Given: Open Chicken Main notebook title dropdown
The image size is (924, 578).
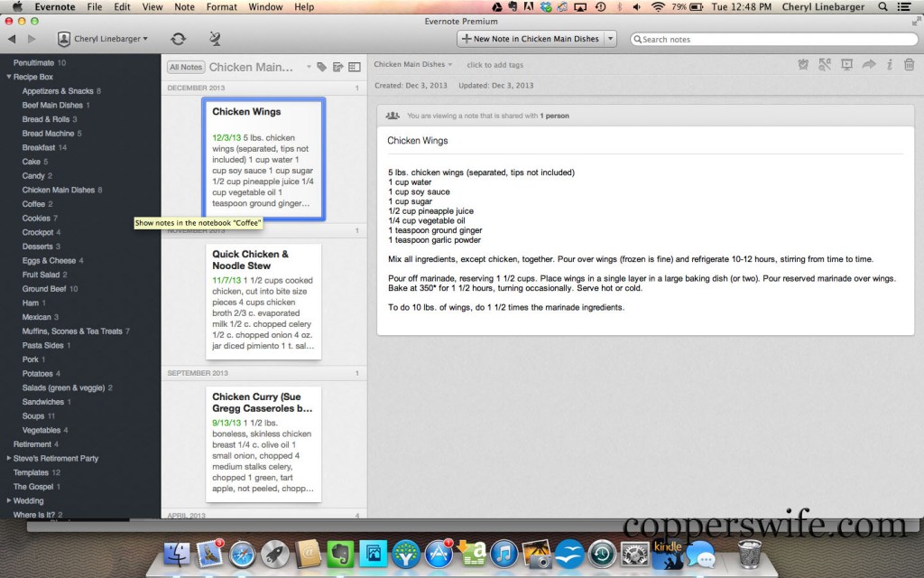Looking at the screenshot, I should (309, 67).
